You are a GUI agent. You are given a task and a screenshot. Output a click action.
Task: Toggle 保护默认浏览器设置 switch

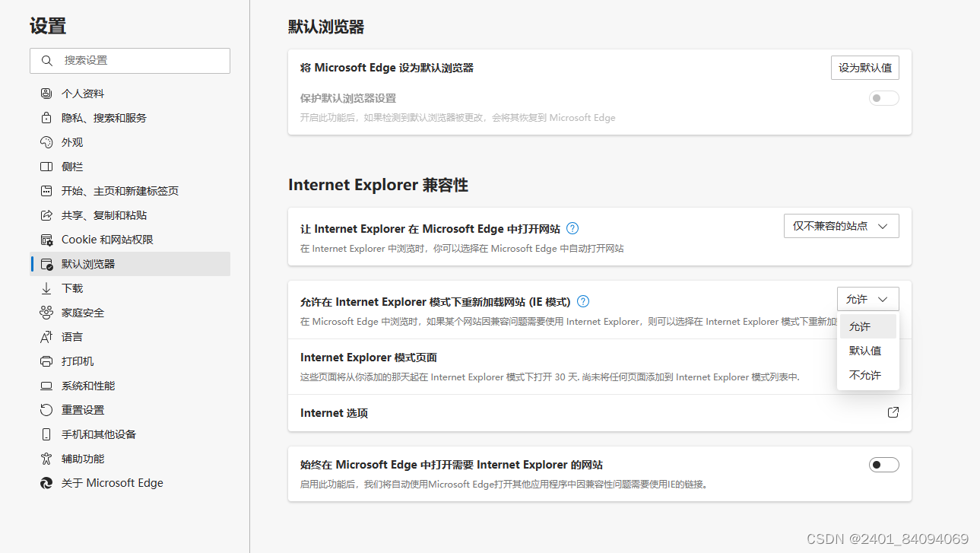tap(883, 98)
